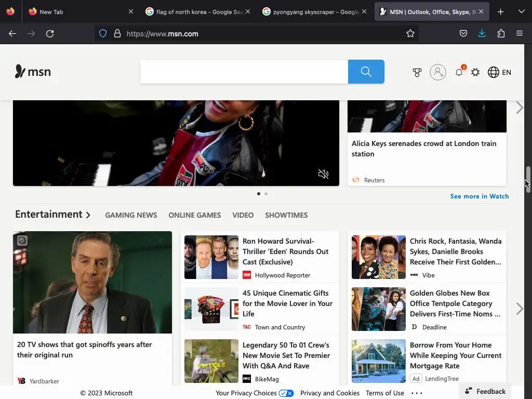Click the page vertical scrollbar thumb

528,179
